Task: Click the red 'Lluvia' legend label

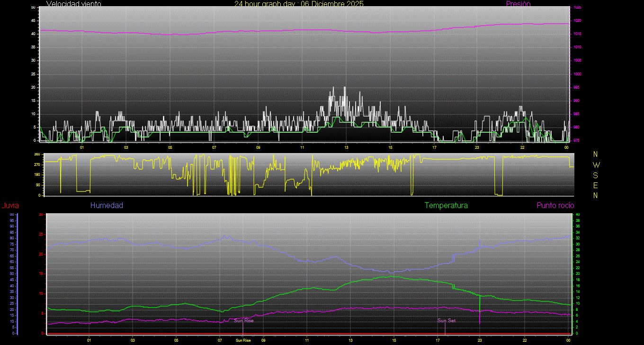Action: coord(10,206)
